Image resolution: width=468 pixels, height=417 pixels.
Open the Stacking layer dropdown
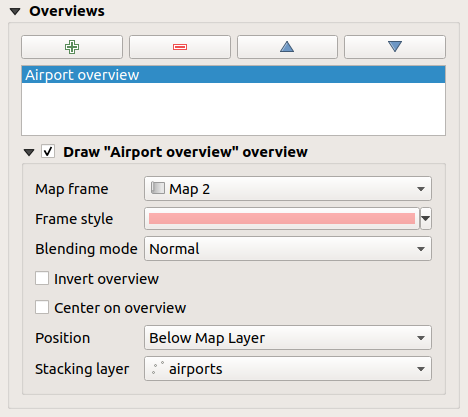(288, 369)
